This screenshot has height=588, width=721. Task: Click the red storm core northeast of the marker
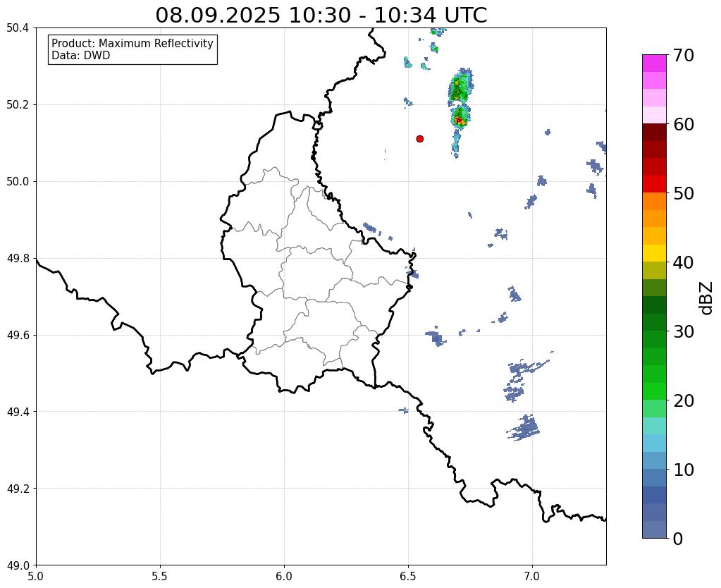pos(458,120)
